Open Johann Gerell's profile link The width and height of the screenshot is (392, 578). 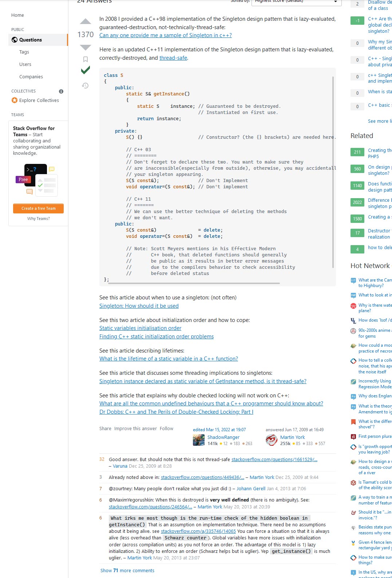point(251,489)
